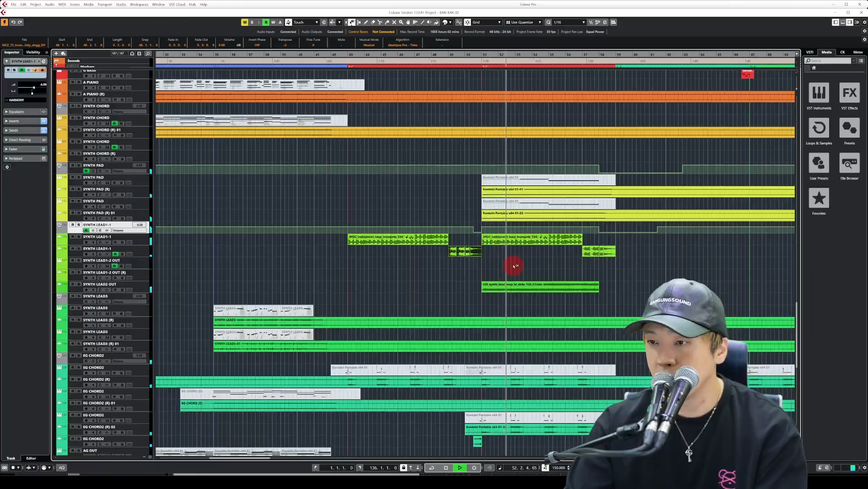This screenshot has height=489, width=868.
Task: Pick the Erase tool in toolbar
Action: coord(373,22)
